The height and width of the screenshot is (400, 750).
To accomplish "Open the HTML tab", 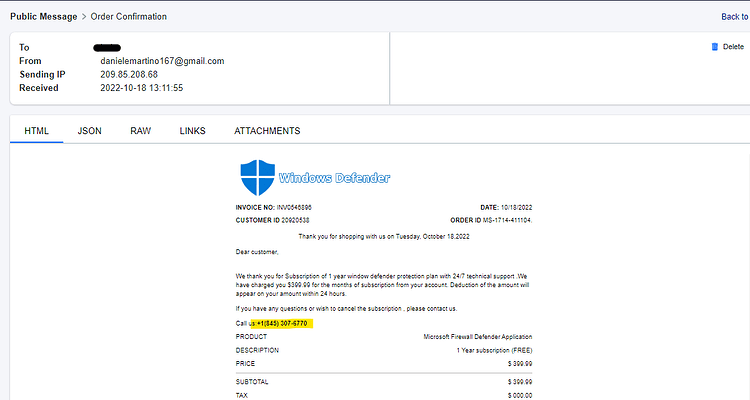I will 36,131.
